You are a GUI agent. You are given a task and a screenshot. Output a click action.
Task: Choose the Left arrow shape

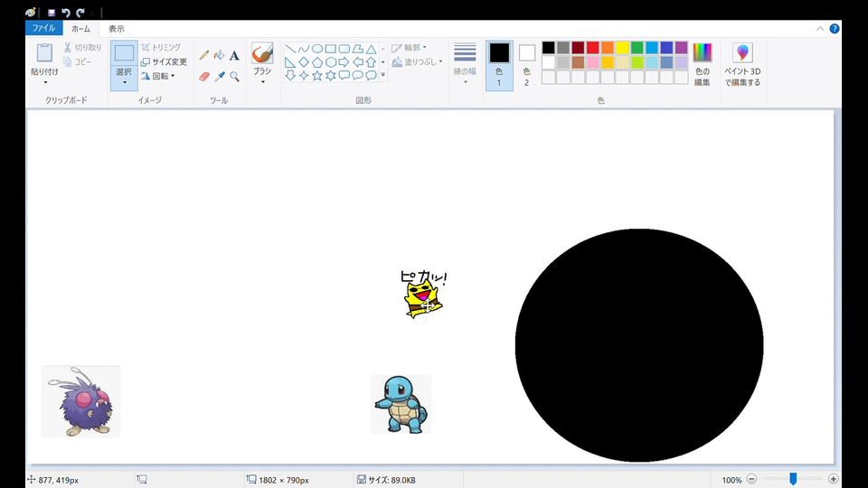358,62
